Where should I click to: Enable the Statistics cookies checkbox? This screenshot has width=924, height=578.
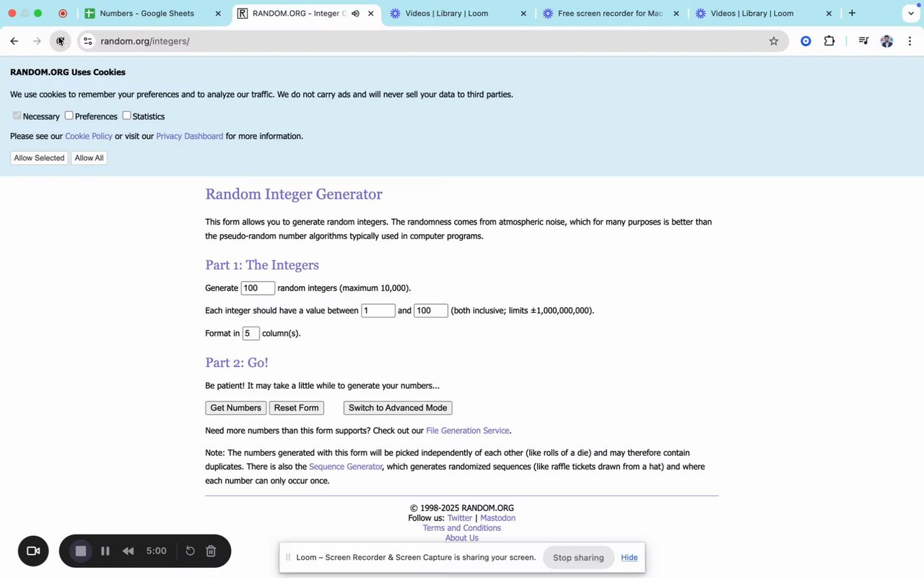(126, 116)
